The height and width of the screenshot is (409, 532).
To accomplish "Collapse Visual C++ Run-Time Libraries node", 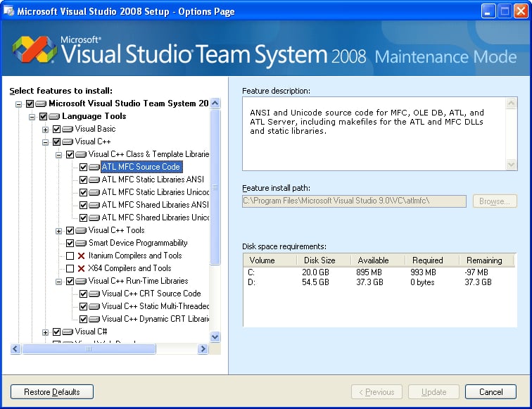I will (58, 282).
